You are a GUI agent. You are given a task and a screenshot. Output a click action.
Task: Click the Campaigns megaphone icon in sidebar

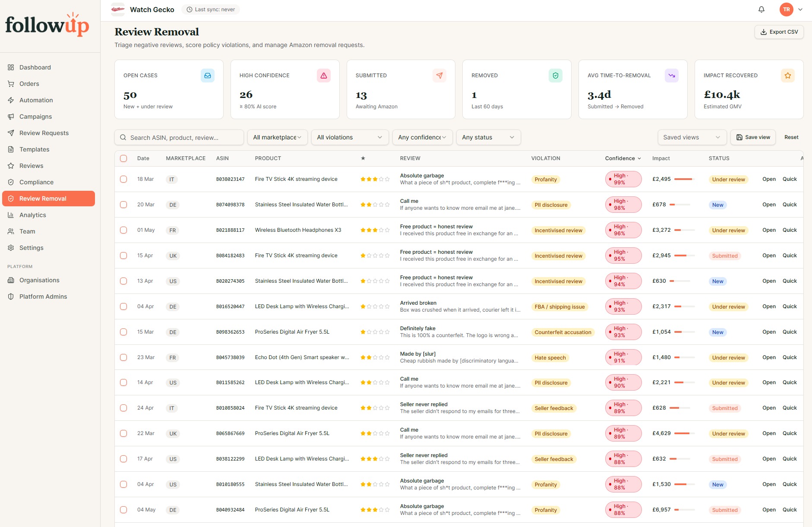tap(11, 117)
